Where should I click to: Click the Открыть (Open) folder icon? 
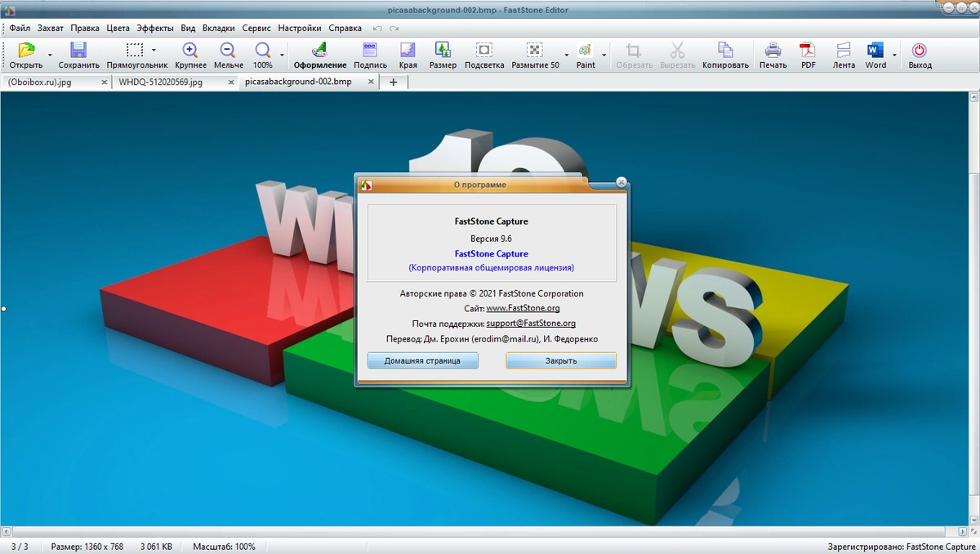[26, 51]
